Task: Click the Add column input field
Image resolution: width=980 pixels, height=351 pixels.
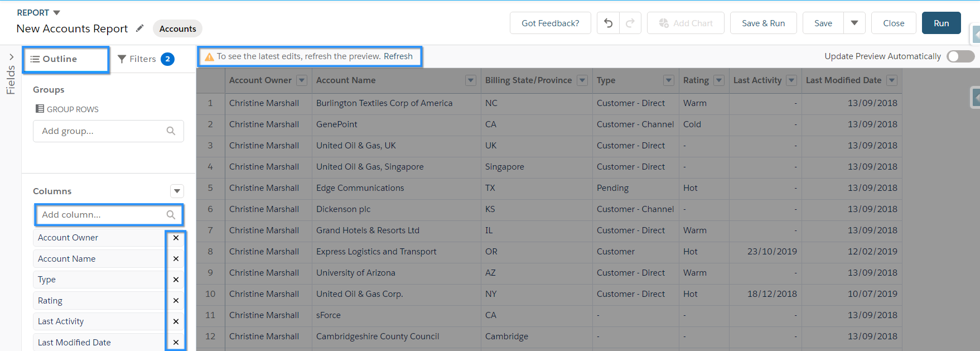Action: [x=108, y=215]
